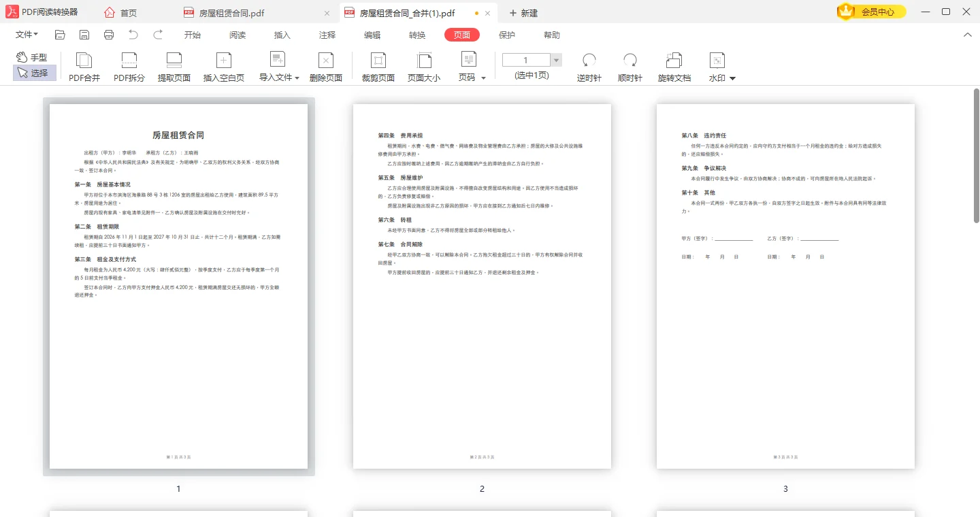
Task: Open the 文件 menu
Action: click(27, 35)
